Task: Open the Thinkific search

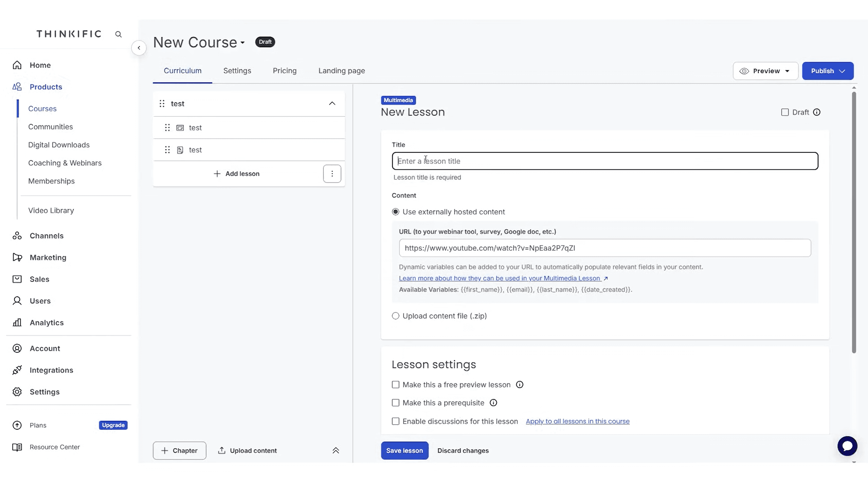Action: [118, 34]
